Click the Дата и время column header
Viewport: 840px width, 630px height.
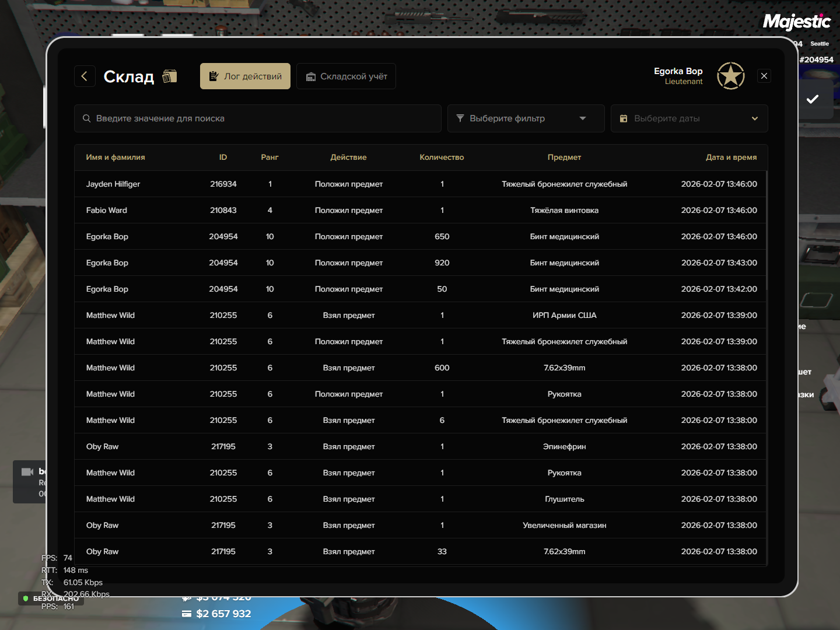pyautogui.click(x=731, y=157)
